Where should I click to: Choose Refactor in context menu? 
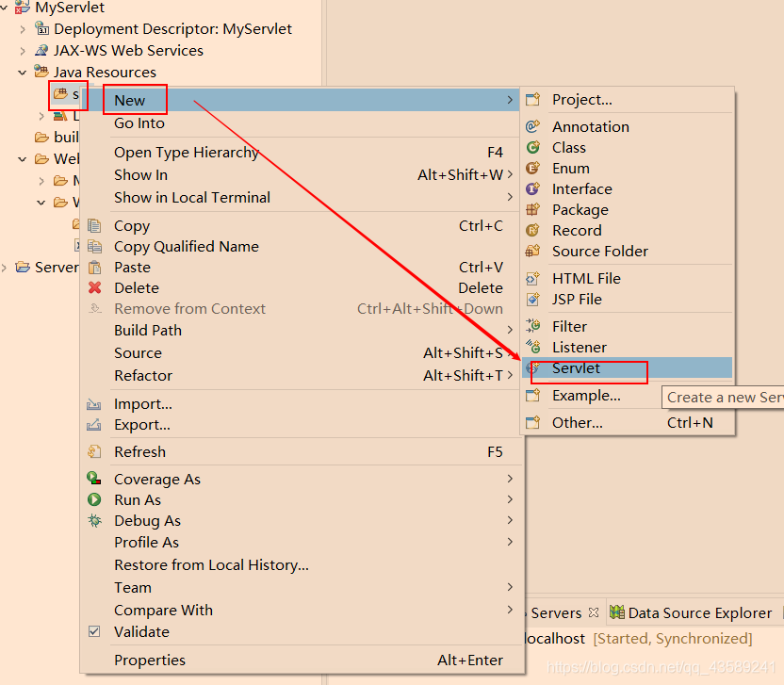(x=302, y=375)
